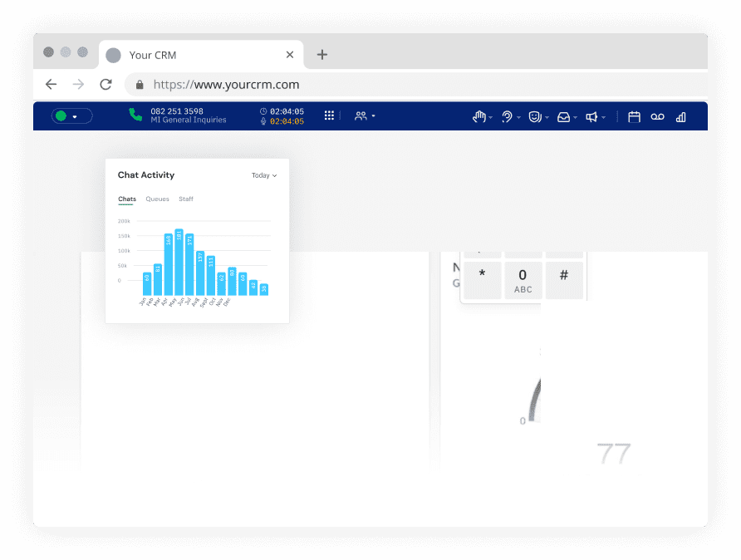The width and height of the screenshot is (741, 560).
Task: Click the smiley face icon
Action: pyautogui.click(x=534, y=116)
